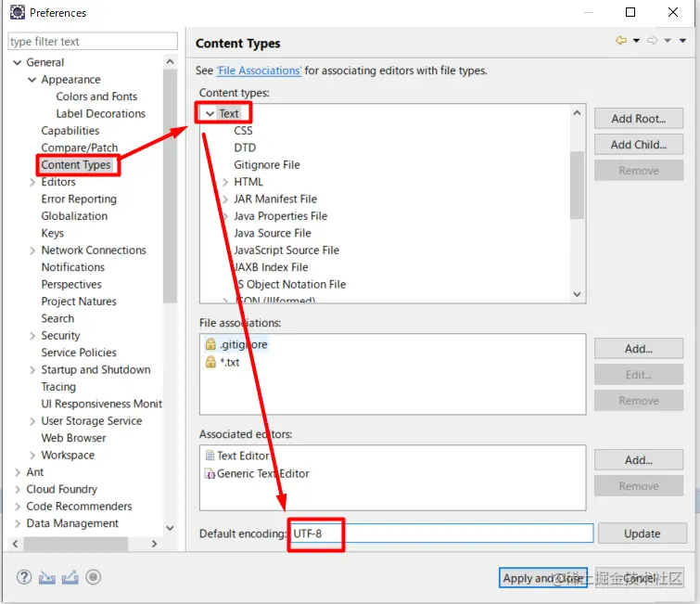This screenshot has height=604, width=700.
Task: Open the view menu dropdown at top right
Action: [682, 41]
